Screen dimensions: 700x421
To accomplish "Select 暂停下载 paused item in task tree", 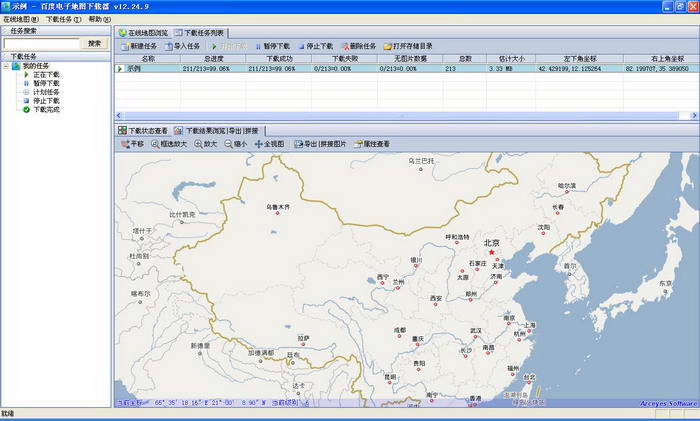I will (x=46, y=83).
